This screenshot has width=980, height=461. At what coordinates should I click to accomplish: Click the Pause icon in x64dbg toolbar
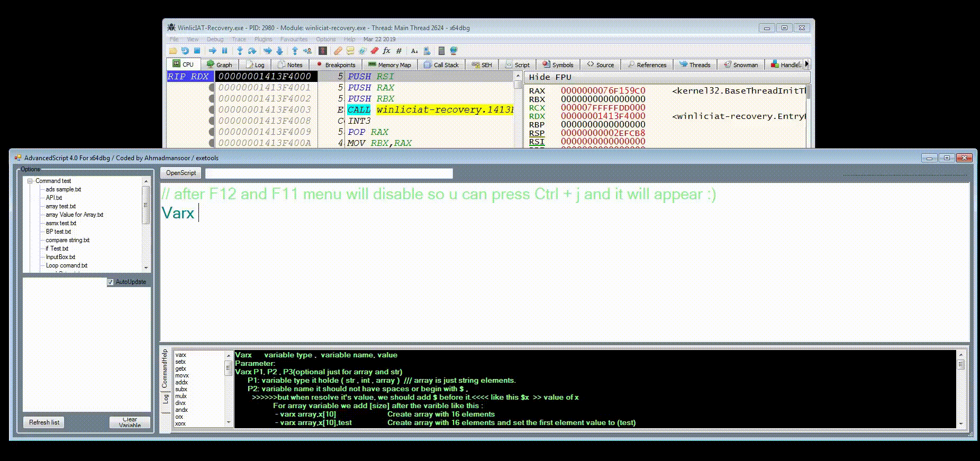224,51
